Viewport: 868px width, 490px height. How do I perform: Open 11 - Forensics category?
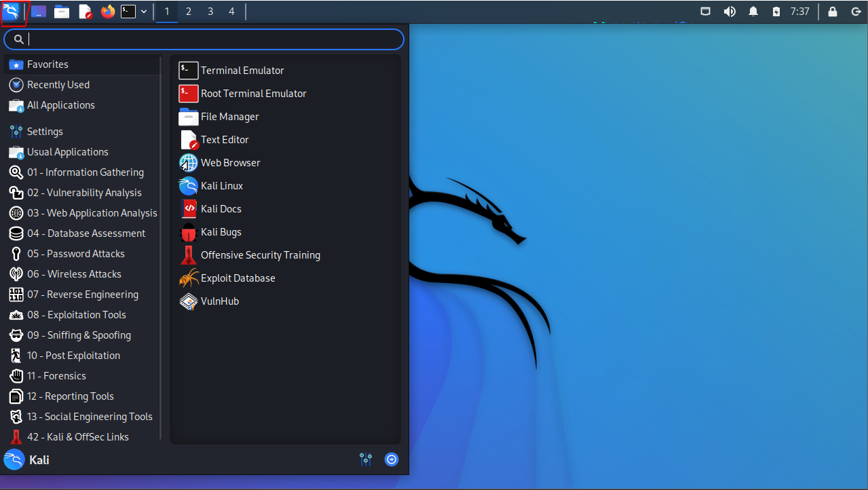click(x=82, y=376)
